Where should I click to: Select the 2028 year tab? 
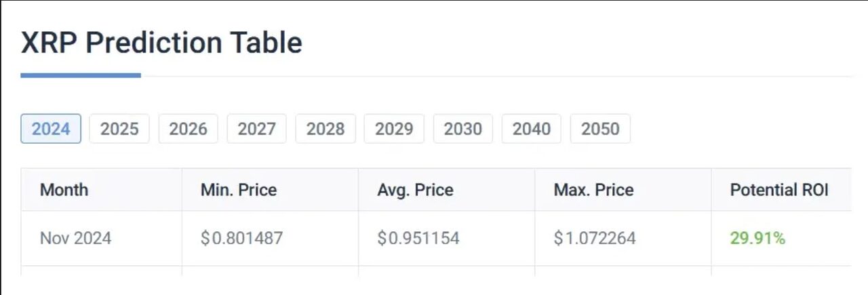[325, 129]
